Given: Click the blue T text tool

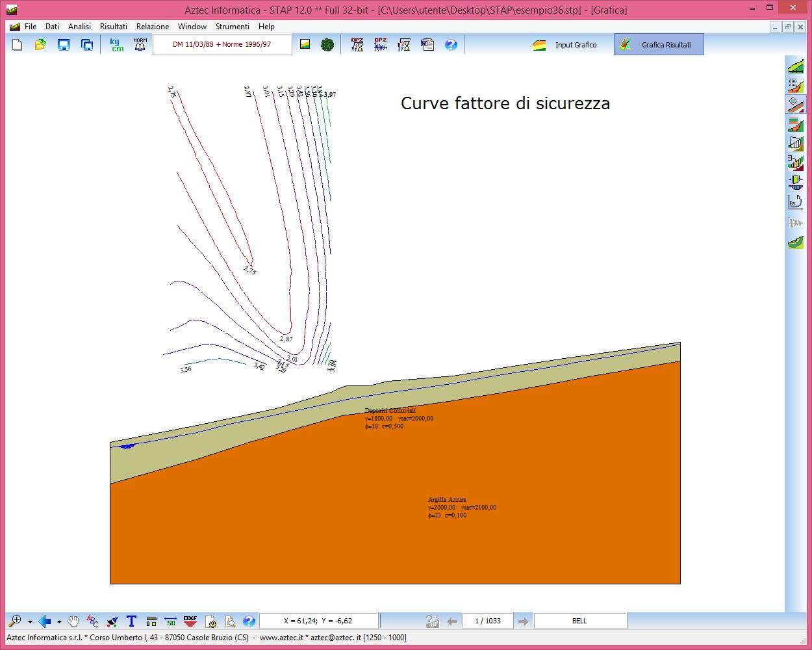Looking at the screenshot, I should [131, 621].
